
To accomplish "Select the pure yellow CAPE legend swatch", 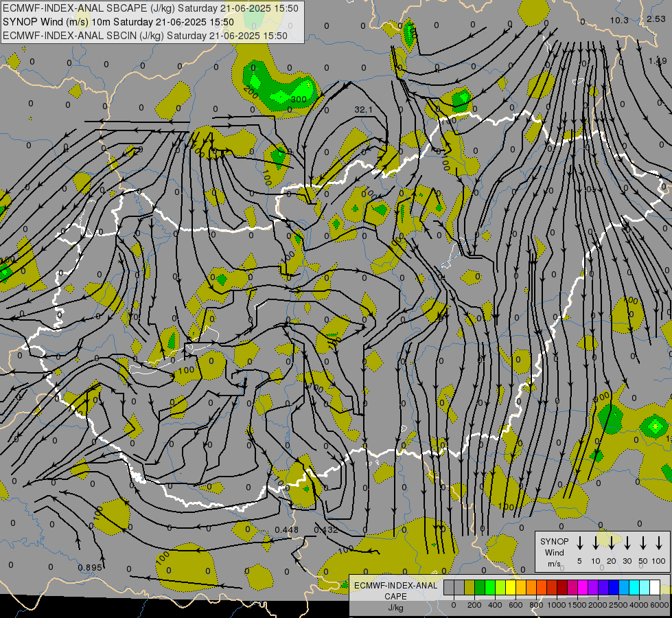I will click(x=511, y=587).
